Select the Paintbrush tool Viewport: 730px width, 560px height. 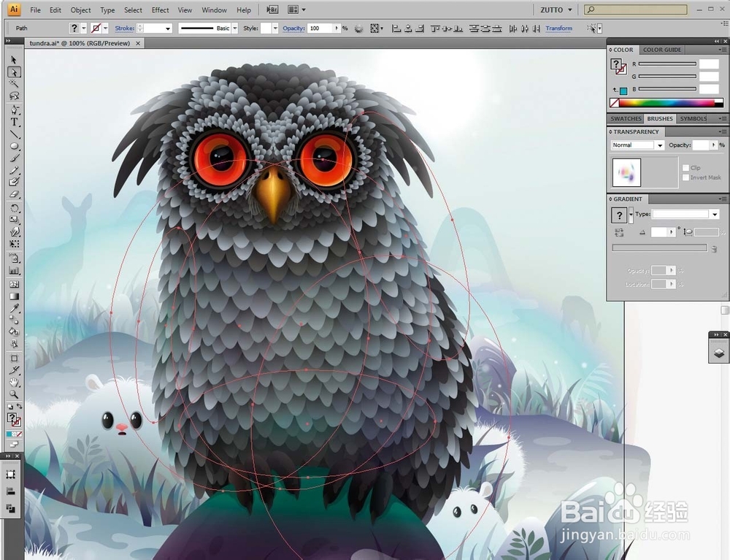coord(14,158)
